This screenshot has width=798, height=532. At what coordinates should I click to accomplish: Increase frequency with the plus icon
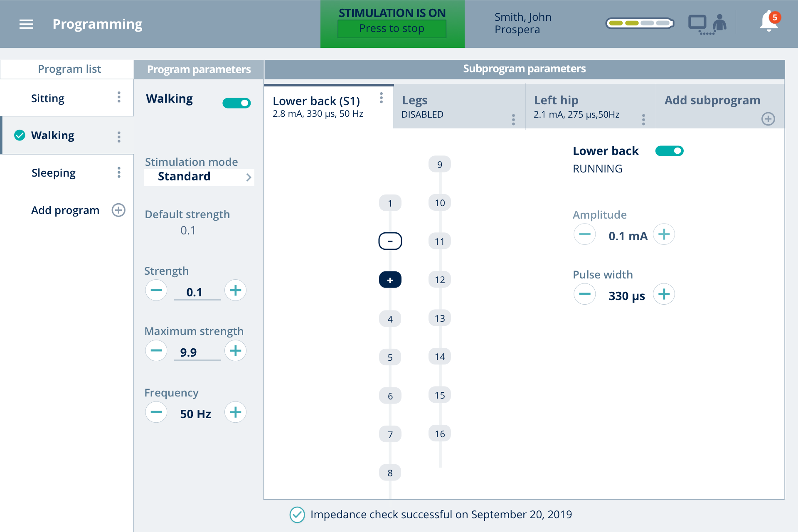[x=235, y=412]
